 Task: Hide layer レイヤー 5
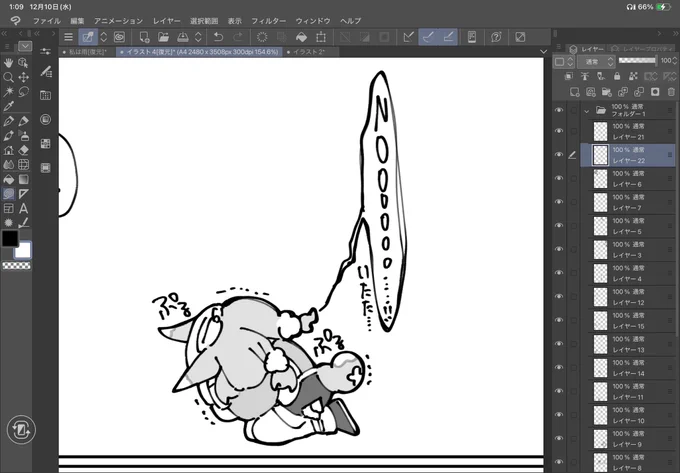[559, 225]
